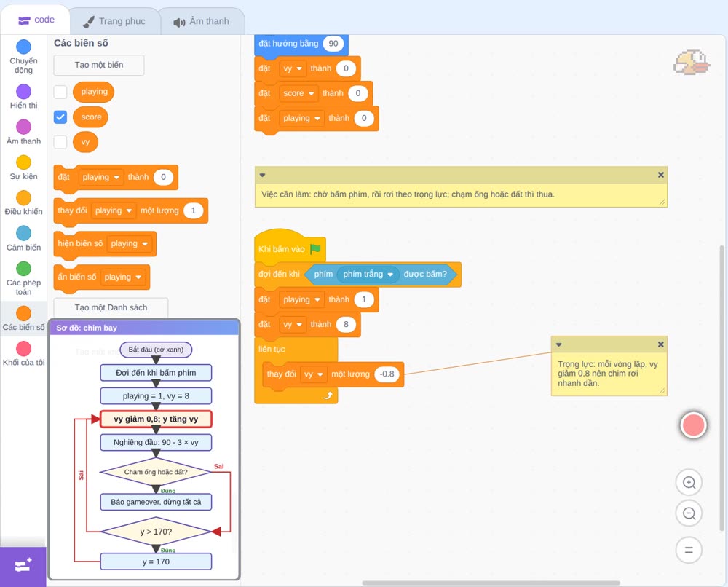Viewport: 728px width, 587px height.
Task: Click the 8 value in 'đặt vy thành'
Action: click(x=346, y=324)
